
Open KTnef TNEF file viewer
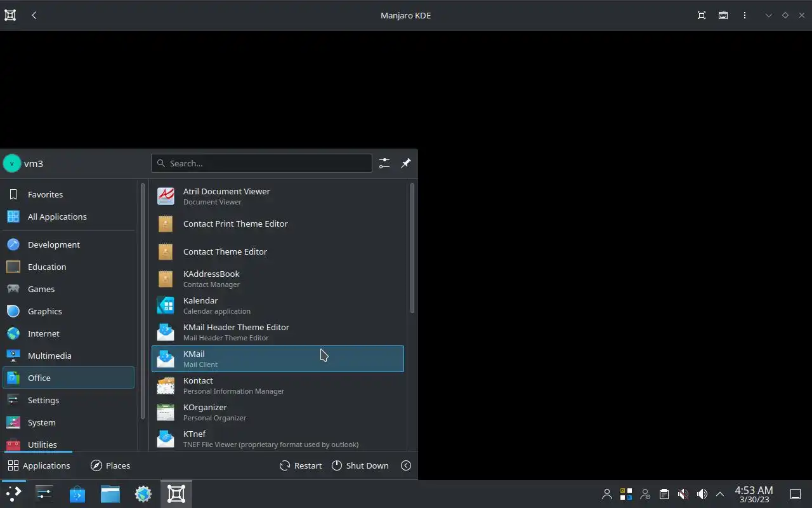tap(277, 439)
